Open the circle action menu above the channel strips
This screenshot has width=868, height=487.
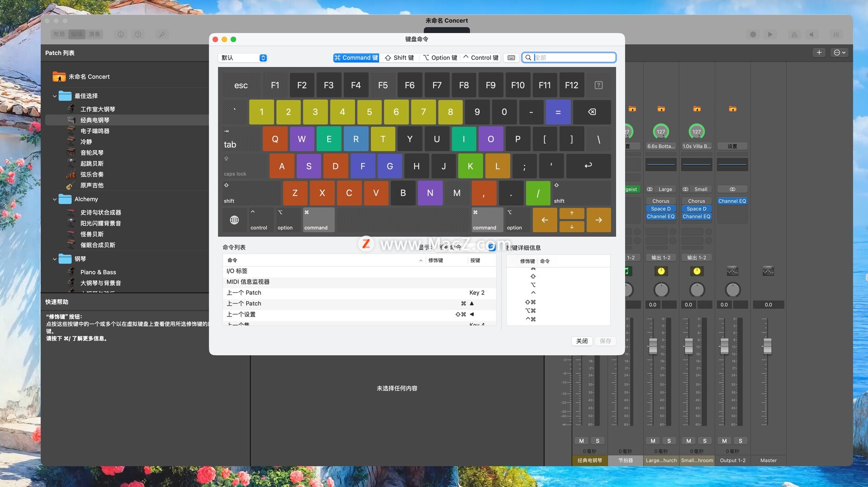840,52
